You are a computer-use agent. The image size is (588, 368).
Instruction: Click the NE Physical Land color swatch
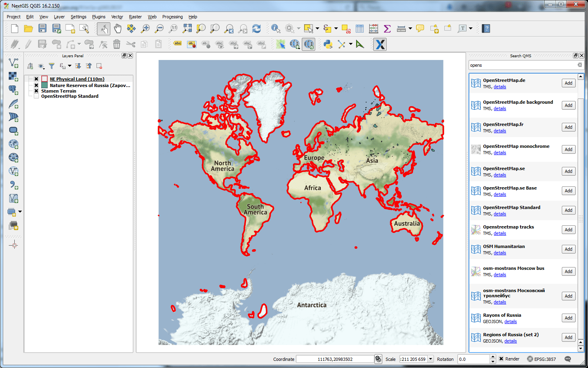[44, 79]
